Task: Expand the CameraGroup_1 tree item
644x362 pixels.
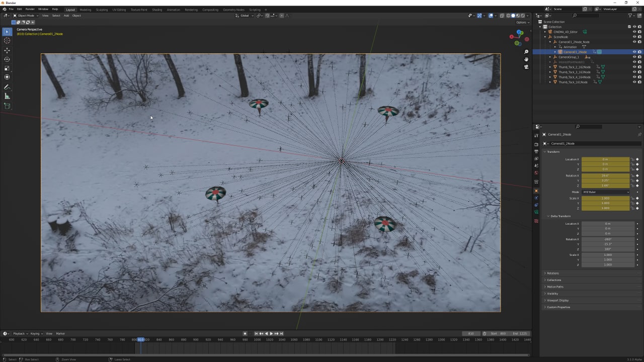Action: click(550, 57)
